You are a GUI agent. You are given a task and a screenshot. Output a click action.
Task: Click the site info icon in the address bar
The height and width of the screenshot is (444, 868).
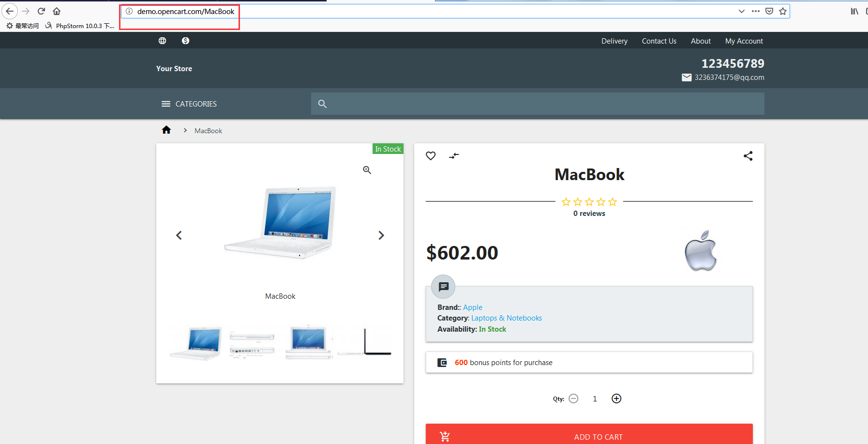point(129,11)
